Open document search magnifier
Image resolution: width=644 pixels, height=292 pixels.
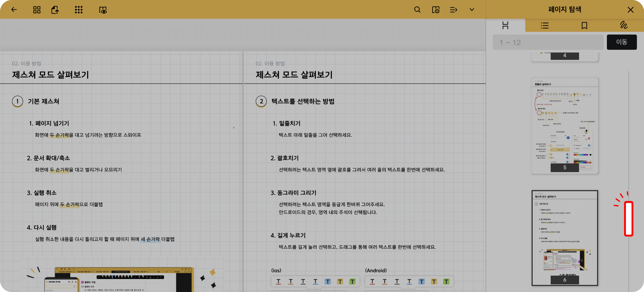(417, 10)
